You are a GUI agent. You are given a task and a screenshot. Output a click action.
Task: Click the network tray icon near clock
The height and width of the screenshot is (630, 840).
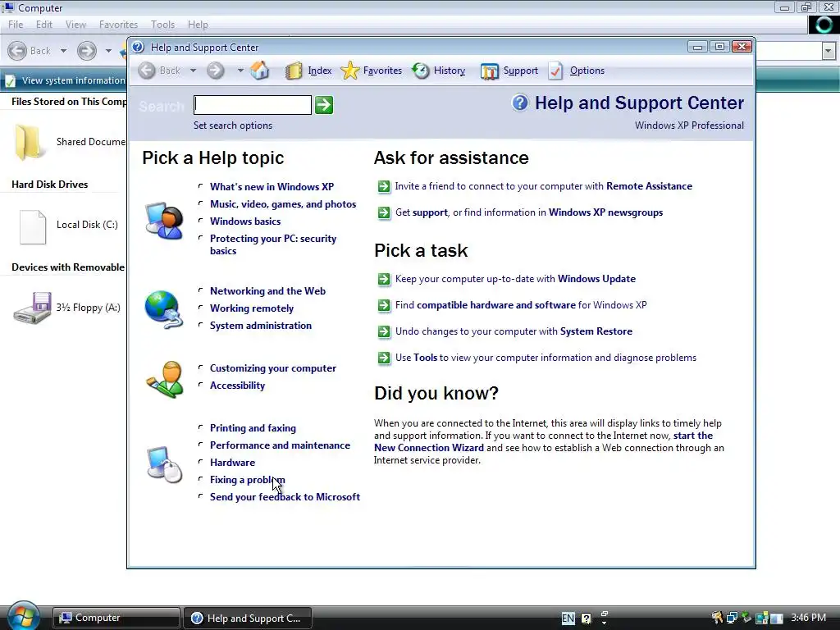[732, 618]
